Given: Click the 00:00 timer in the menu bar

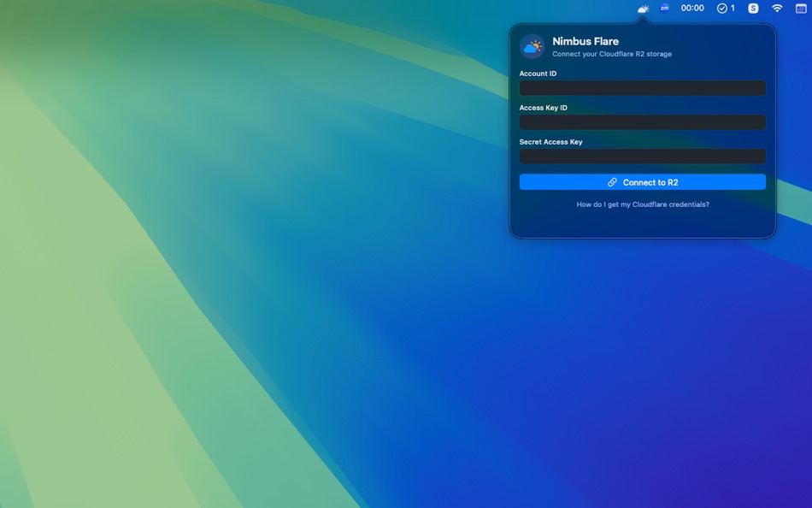Looking at the screenshot, I should pos(691,8).
